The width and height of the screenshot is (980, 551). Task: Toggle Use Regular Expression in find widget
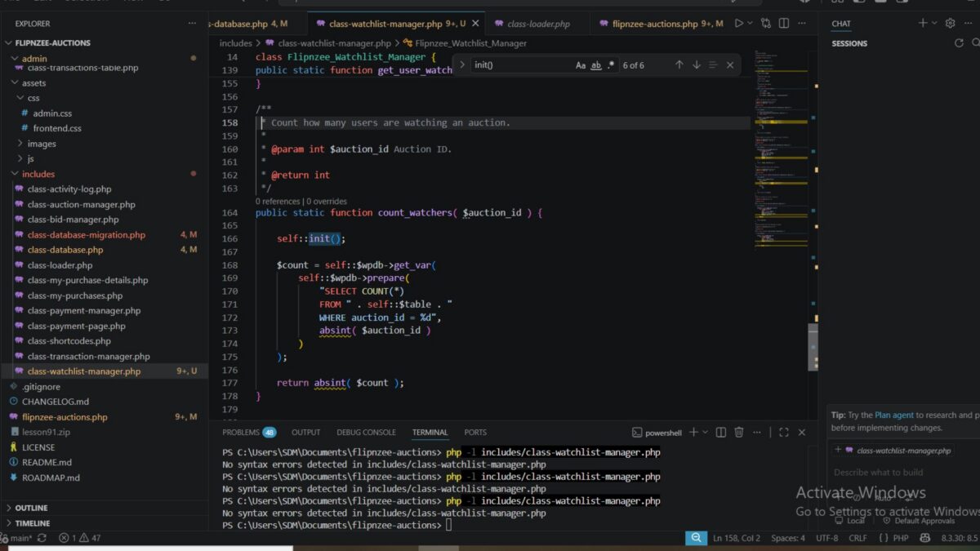pos(611,65)
